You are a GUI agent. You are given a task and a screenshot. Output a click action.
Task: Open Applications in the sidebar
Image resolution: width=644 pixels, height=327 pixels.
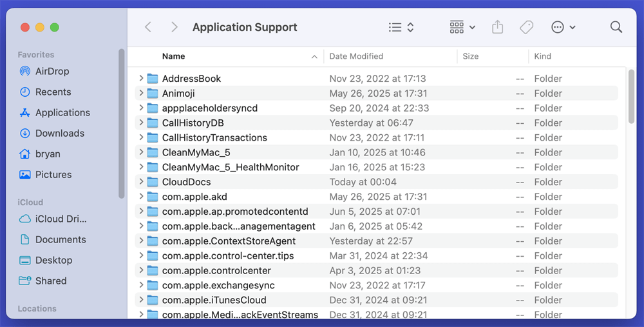[x=55, y=112]
